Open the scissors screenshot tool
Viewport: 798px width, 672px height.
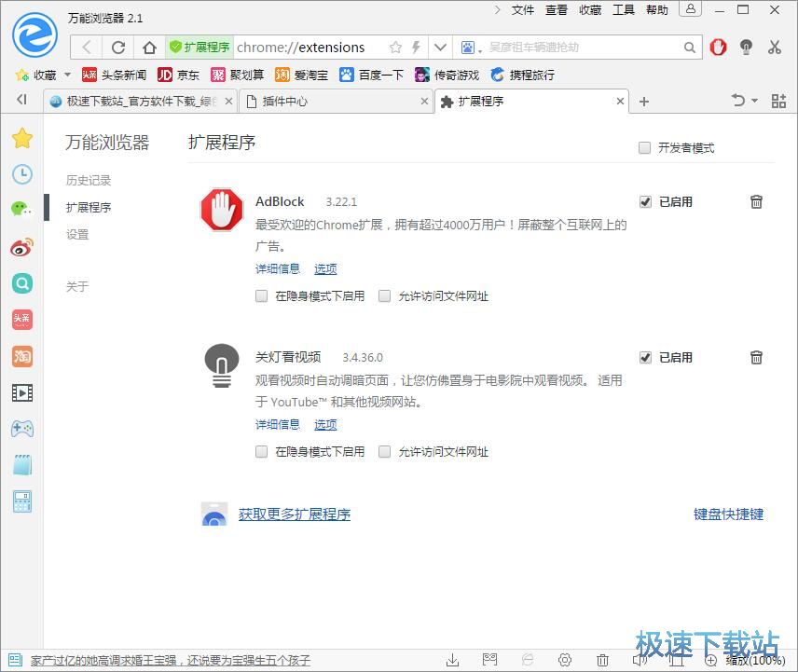(775, 48)
